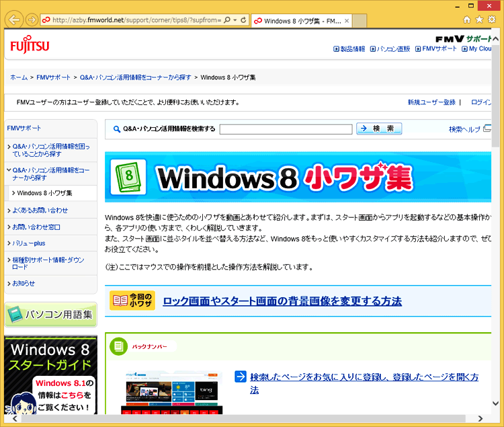Click the 今回の小ワザ book badge icon
The width and height of the screenshot is (504, 427).
pos(132,301)
